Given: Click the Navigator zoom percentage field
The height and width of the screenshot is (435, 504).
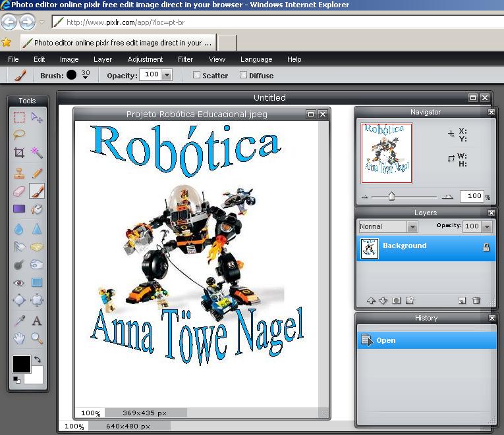Looking at the screenshot, I should [x=472, y=196].
